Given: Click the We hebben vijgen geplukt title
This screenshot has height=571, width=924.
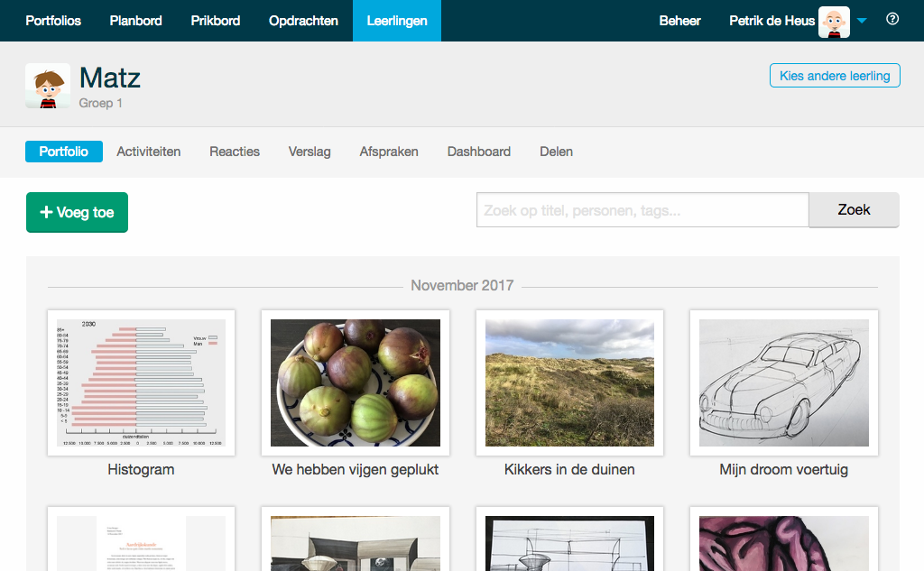Looking at the screenshot, I should click(356, 470).
